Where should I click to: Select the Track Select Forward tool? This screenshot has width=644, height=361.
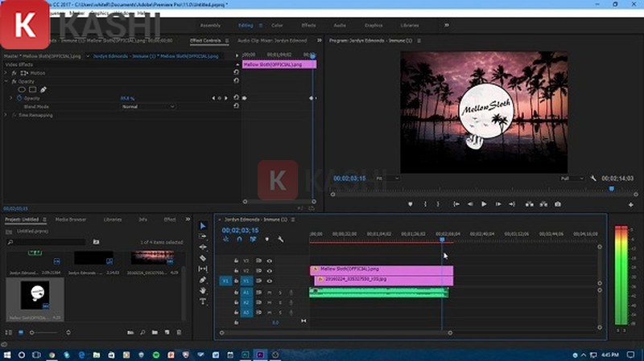tap(203, 236)
